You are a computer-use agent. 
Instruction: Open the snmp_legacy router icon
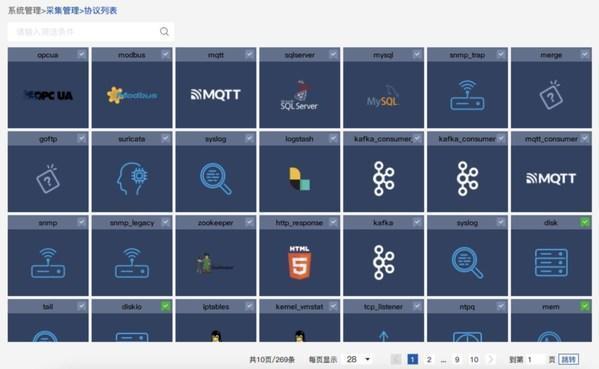click(132, 263)
